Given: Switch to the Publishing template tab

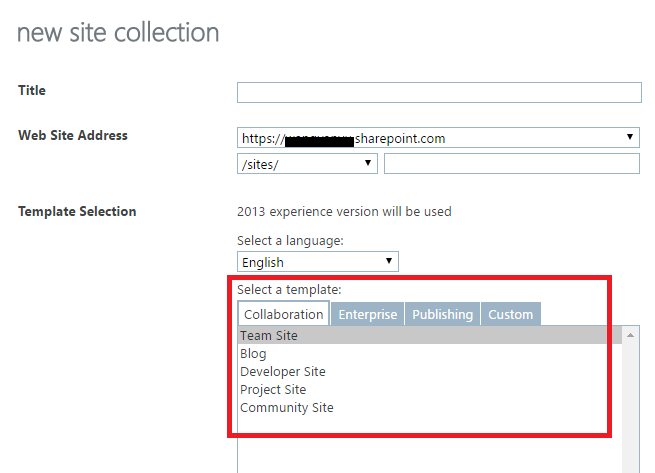Looking at the screenshot, I should [442, 314].
